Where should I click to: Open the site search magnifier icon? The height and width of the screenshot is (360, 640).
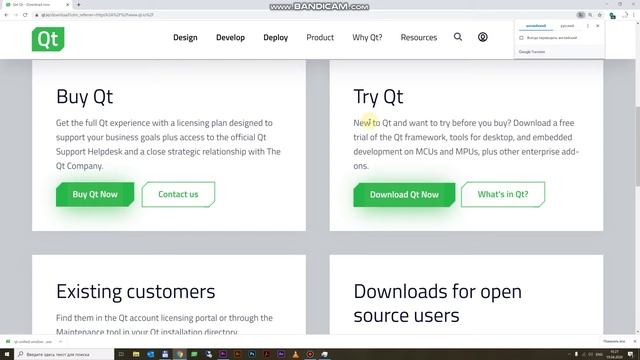pos(458,37)
